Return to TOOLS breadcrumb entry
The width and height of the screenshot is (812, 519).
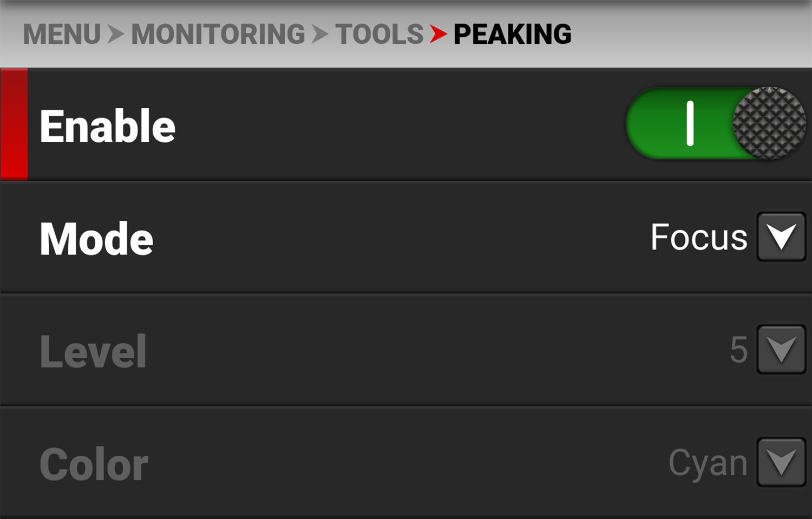[379, 34]
